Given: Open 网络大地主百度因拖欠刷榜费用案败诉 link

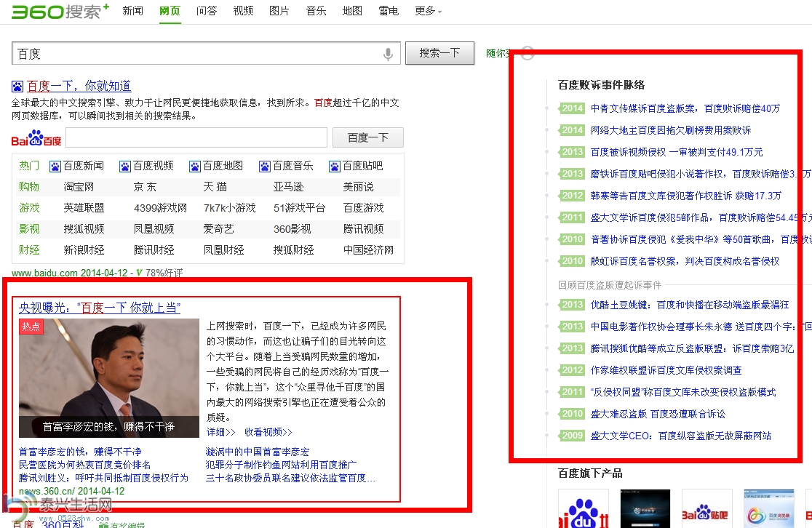Looking at the screenshot, I should tap(671, 130).
